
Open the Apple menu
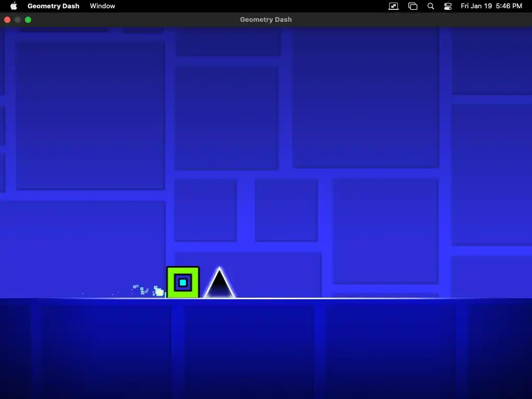click(x=14, y=6)
